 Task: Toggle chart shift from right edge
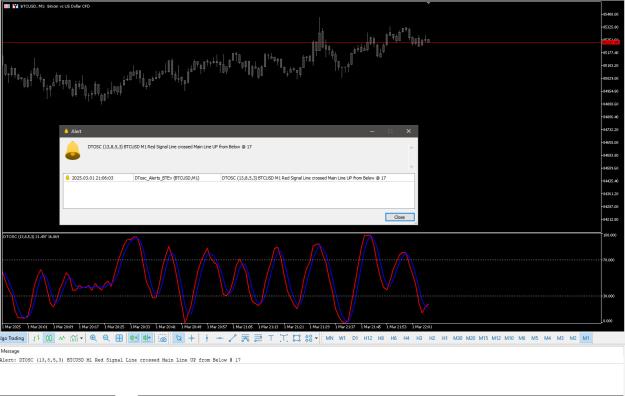pyautogui.click(x=147, y=338)
